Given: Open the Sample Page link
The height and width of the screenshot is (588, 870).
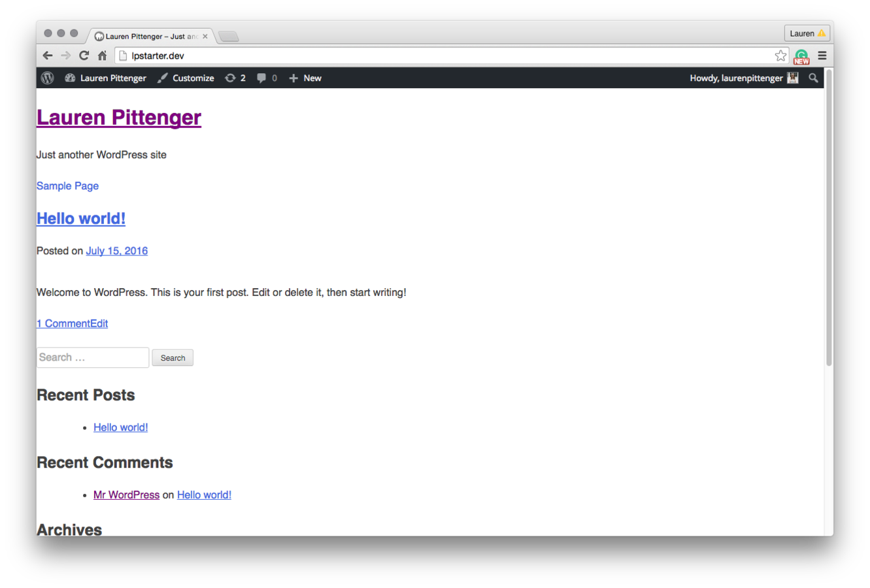Looking at the screenshot, I should click(67, 186).
